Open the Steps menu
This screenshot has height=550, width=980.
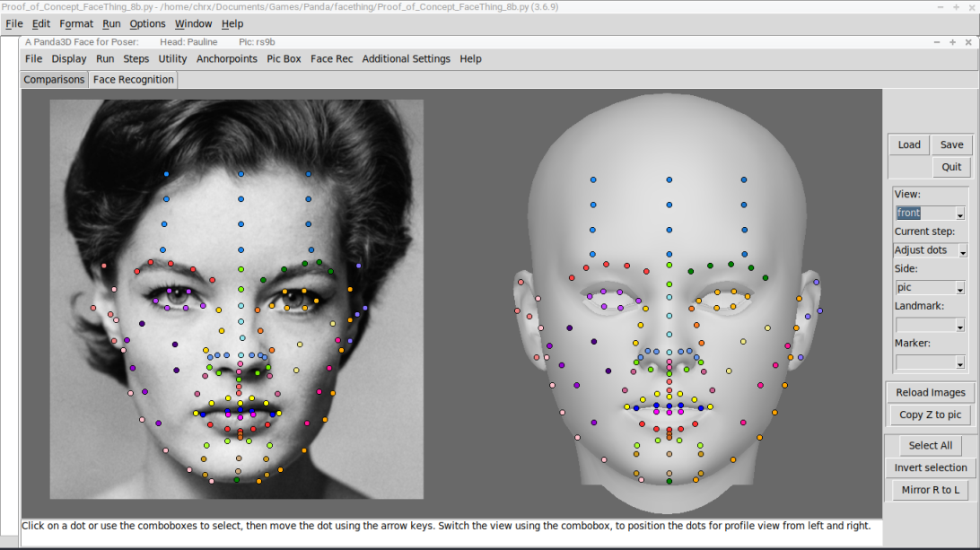point(136,58)
